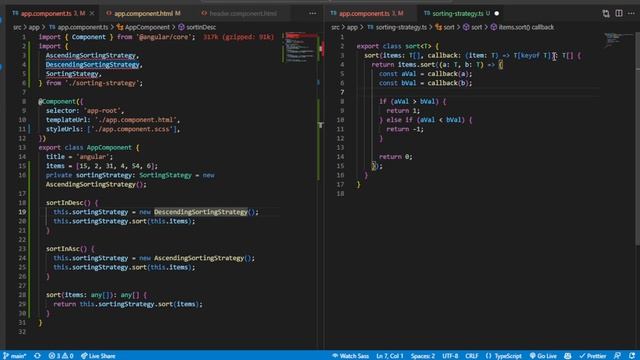Screen dimensions: 640x360
Task: Change indentation via 'Spaces: 2'
Action: point(423,356)
